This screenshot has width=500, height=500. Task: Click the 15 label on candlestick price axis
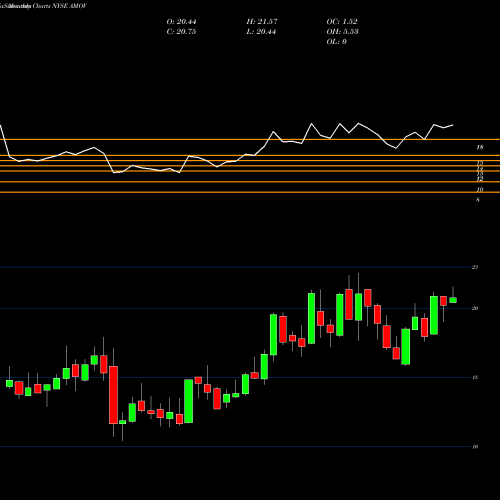tap(475, 377)
